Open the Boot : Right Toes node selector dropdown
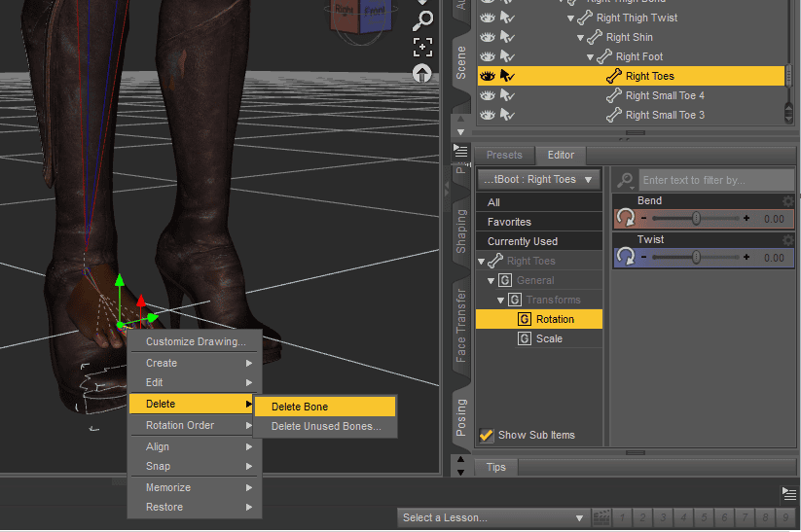The image size is (801, 532). 538,179
